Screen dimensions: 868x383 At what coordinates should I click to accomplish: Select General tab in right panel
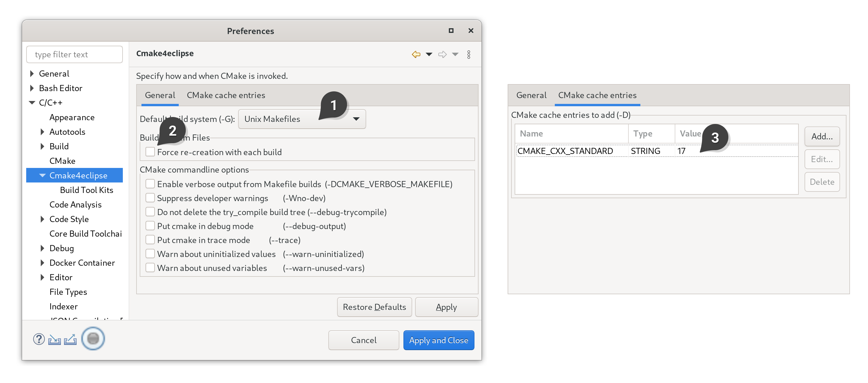coord(532,95)
